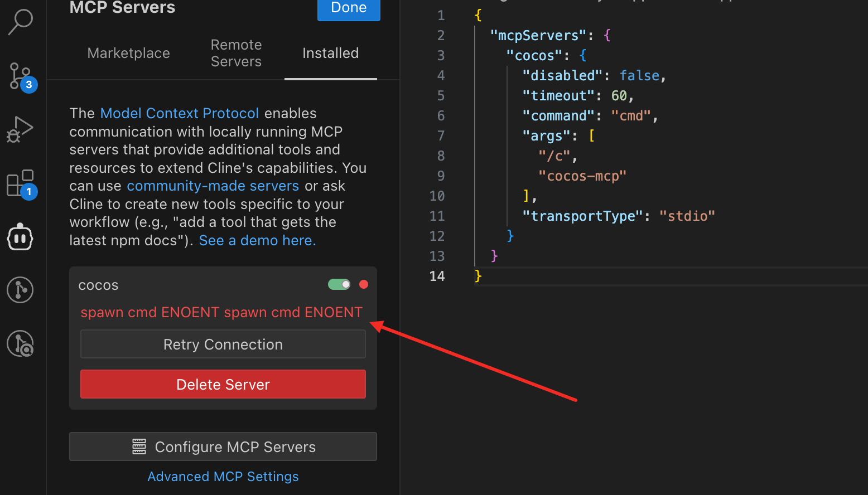Click the Advanced MCP Settings link
The image size is (868, 495).
[x=223, y=477]
